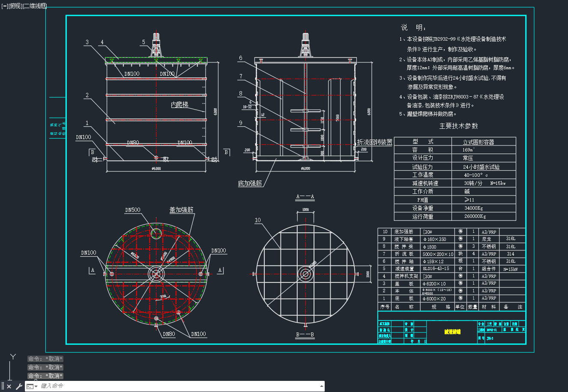This screenshot has width=568, height=392.
Task: Focus the 键入命令 command input field
Action: pyautogui.click(x=179, y=386)
